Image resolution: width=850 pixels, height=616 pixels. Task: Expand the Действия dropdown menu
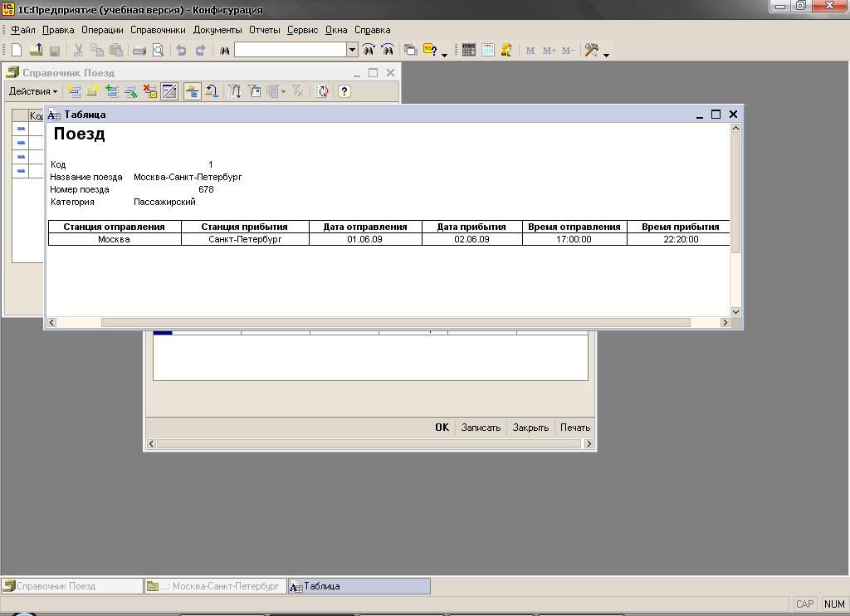33,91
